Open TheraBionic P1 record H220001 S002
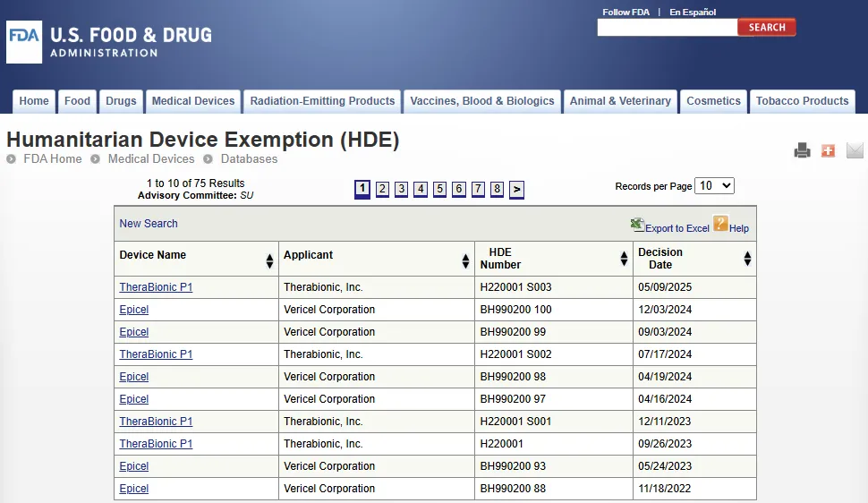 pyautogui.click(x=156, y=354)
